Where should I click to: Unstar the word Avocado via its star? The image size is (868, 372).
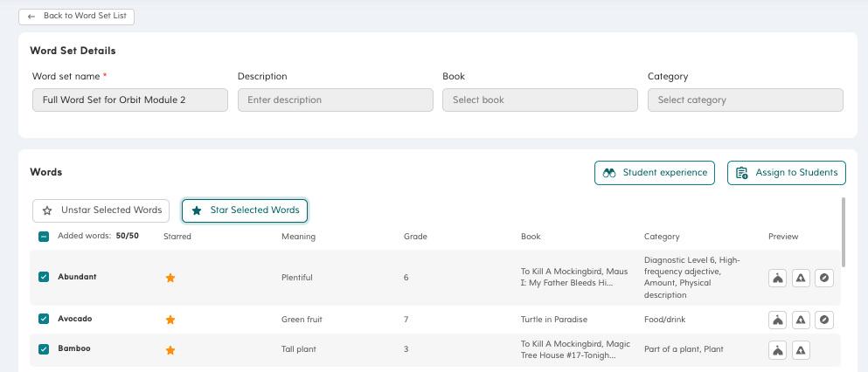coord(170,320)
